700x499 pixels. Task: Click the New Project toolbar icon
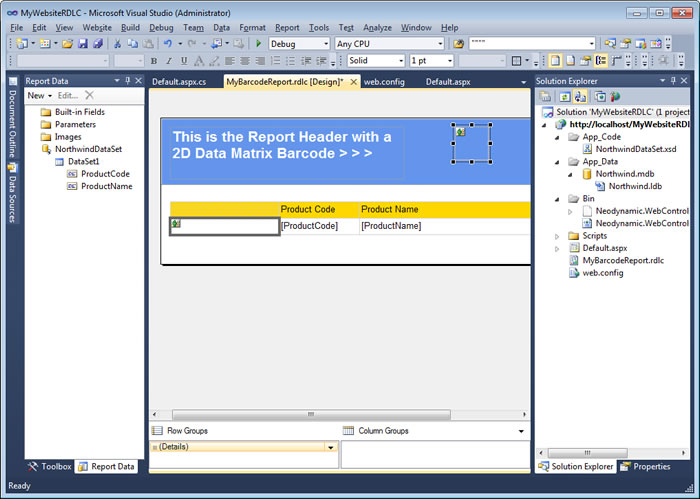[22, 43]
